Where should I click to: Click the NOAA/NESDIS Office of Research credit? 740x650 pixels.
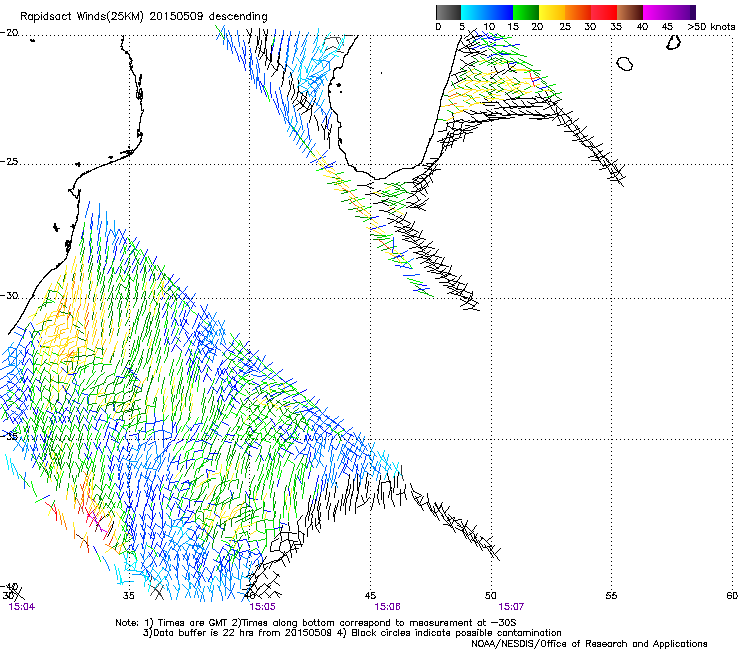(x=589, y=644)
